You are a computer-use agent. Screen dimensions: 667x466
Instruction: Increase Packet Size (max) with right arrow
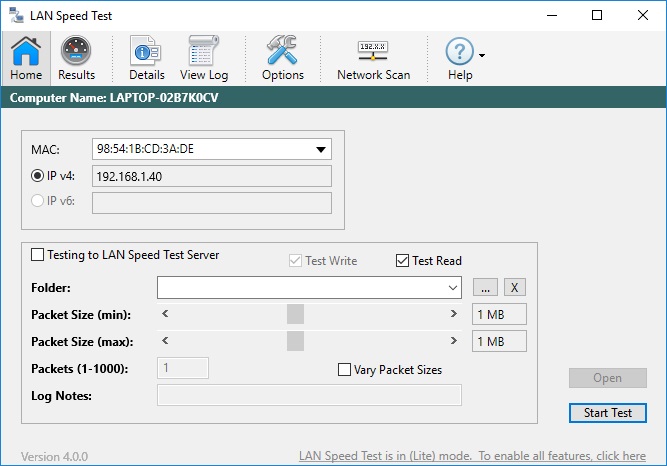pos(453,341)
